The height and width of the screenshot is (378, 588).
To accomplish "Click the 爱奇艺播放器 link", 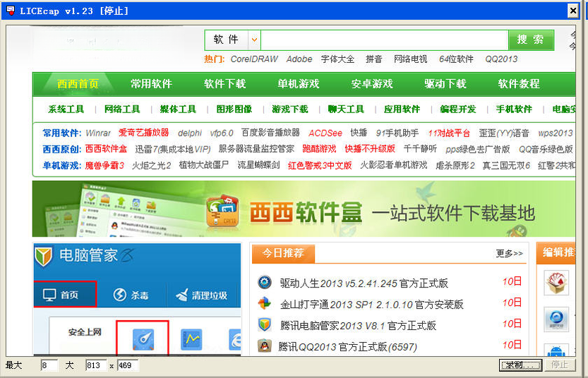I will [143, 133].
